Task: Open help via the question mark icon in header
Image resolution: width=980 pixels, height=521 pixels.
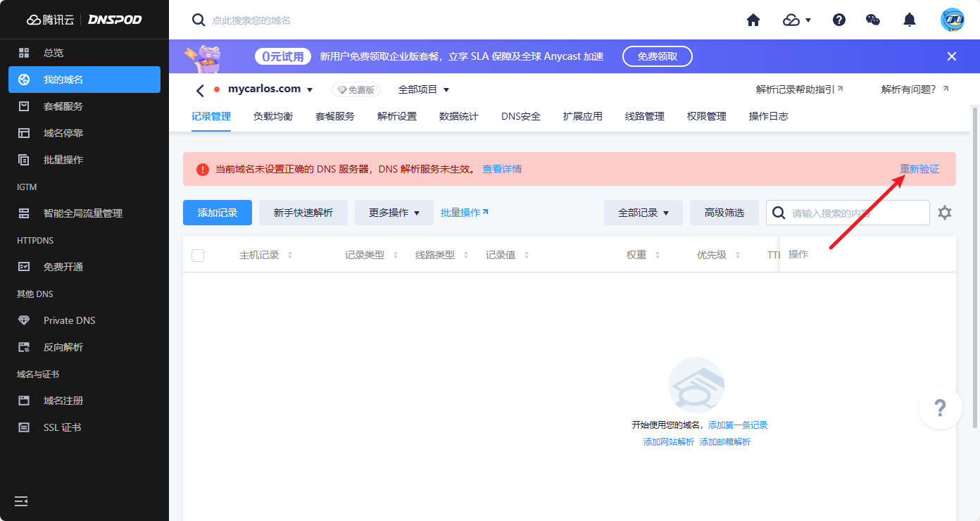Action: click(839, 20)
